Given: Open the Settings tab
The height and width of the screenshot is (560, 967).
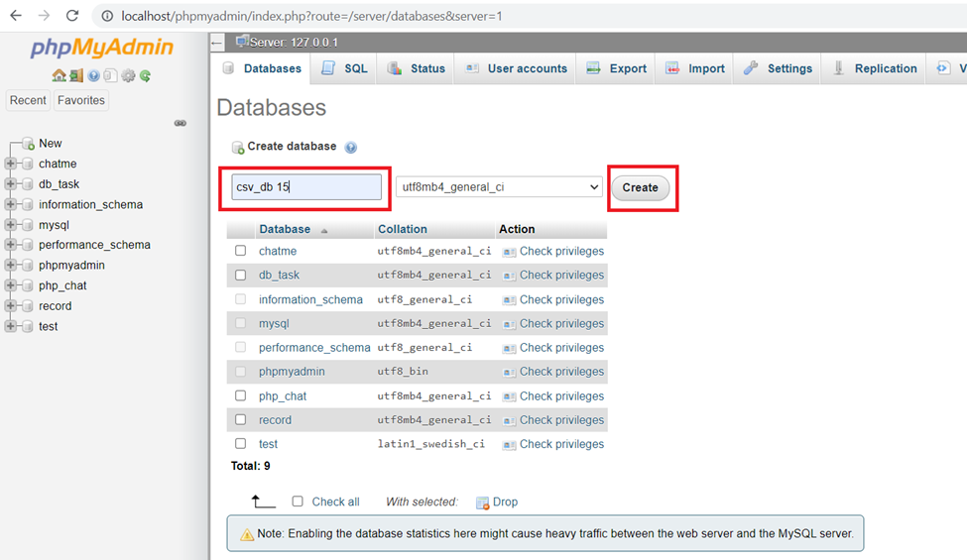Looking at the screenshot, I should 778,68.
